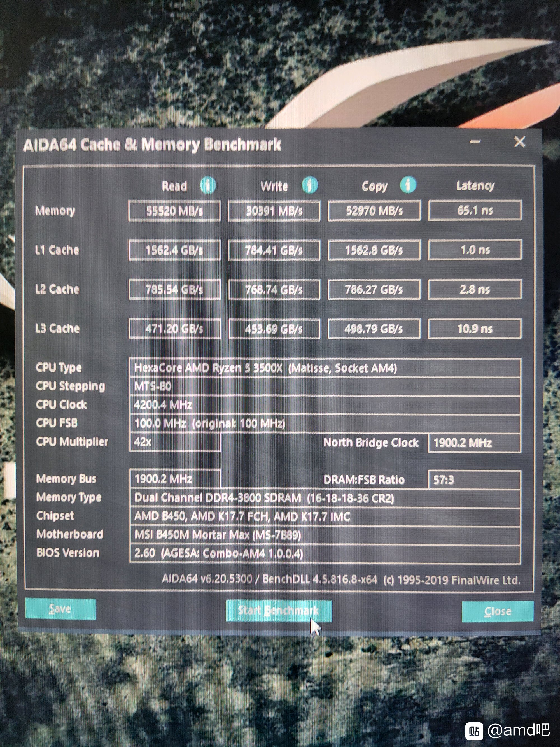Viewport: 560px width, 747px height.
Task: Select L3 Cache Write 453.69 GB/s
Action: [x=274, y=329]
